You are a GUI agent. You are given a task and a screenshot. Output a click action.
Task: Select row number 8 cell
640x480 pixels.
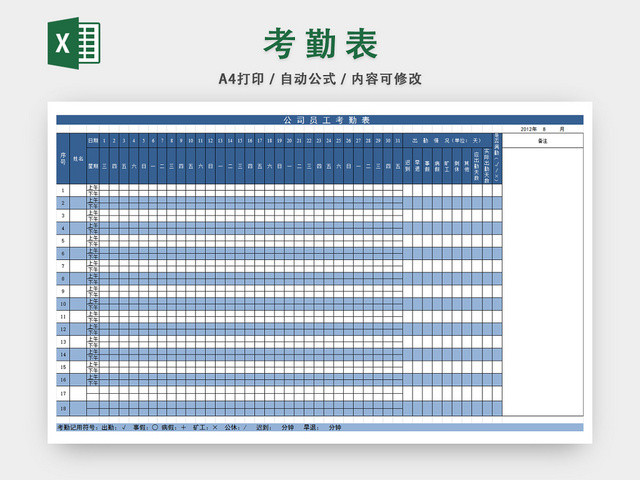point(63,279)
